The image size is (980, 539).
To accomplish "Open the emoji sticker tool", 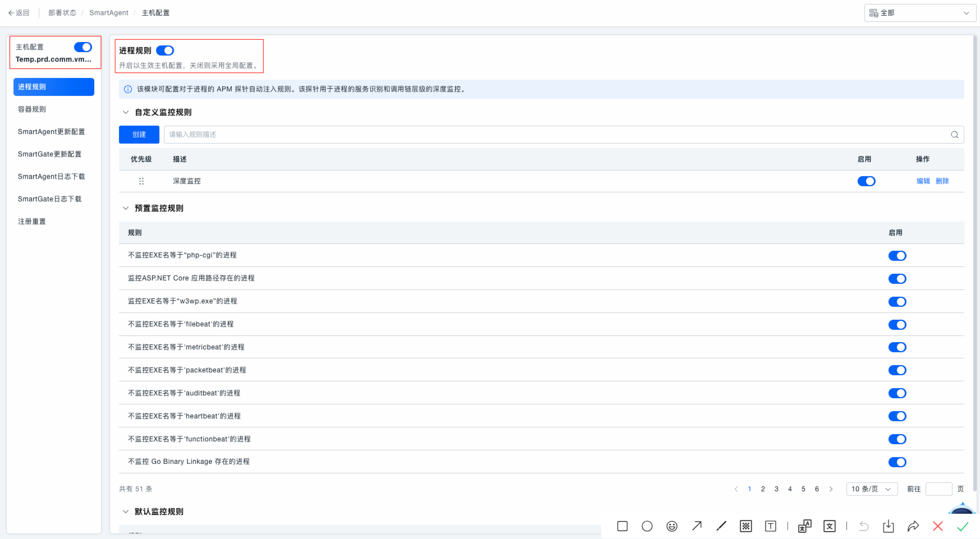I will pyautogui.click(x=671, y=526).
